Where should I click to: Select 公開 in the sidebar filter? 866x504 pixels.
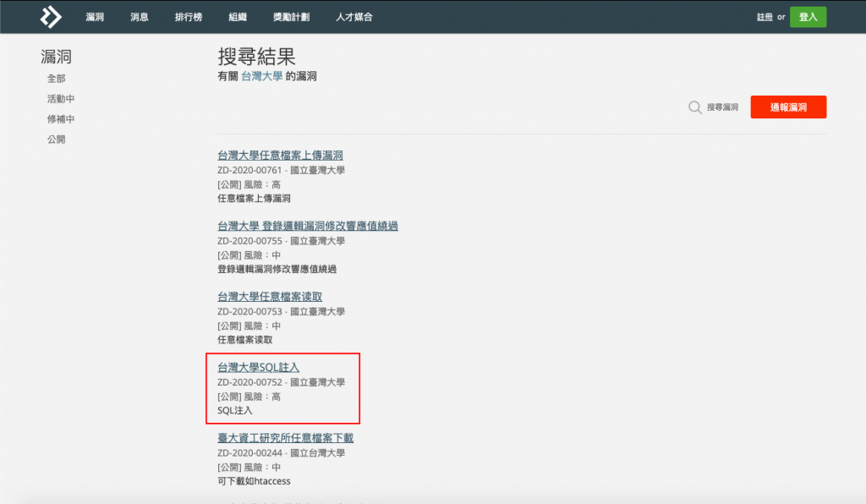pyautogui.click(x=57, y=140)
